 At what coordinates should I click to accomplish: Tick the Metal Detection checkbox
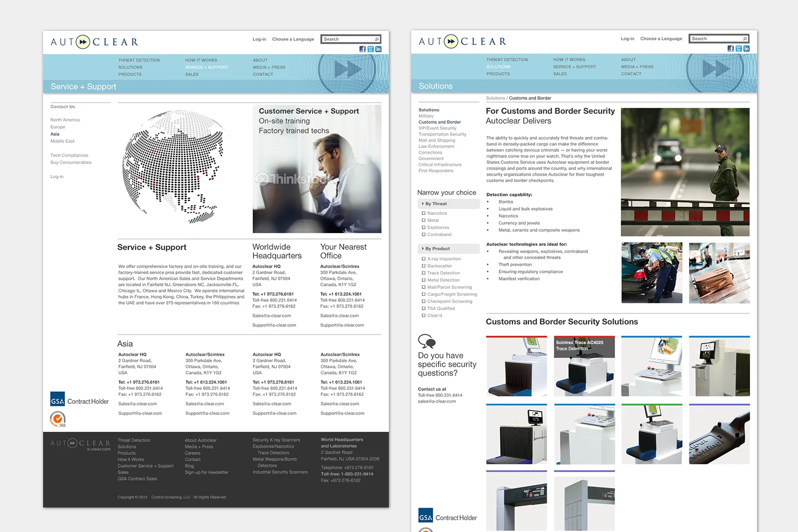pos(423,280)
